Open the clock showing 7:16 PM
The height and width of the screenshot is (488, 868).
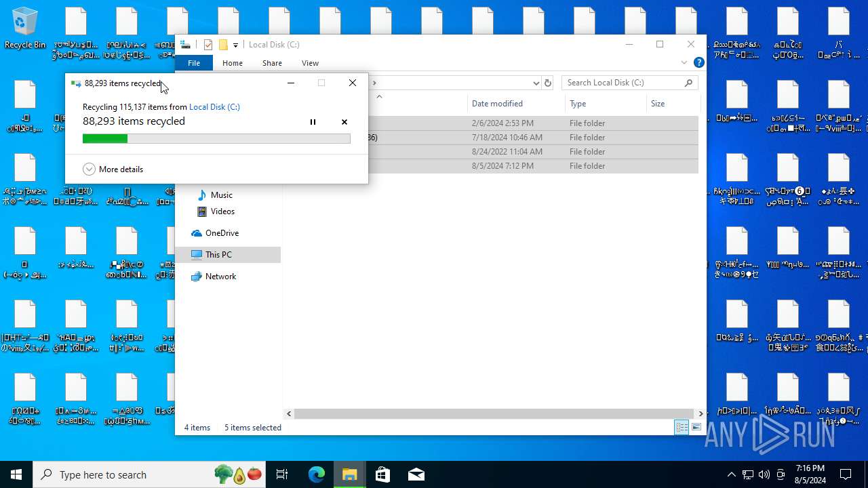pos(810,474)
